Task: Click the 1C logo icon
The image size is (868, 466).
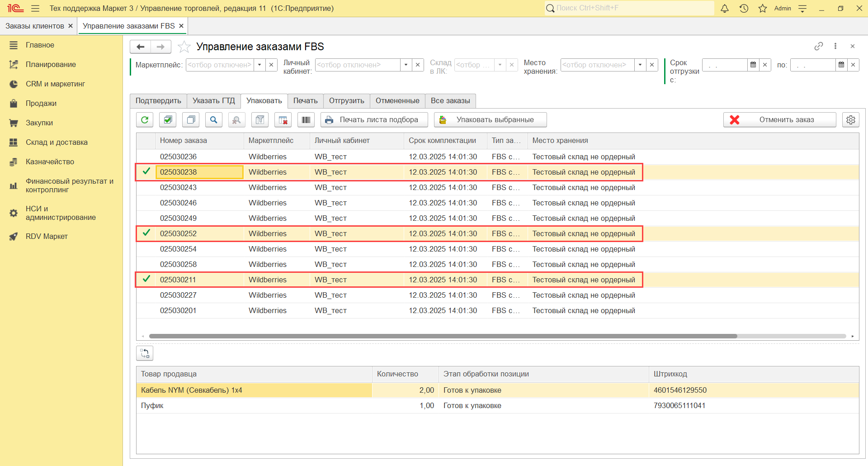Action: click(x=15, y=8)
